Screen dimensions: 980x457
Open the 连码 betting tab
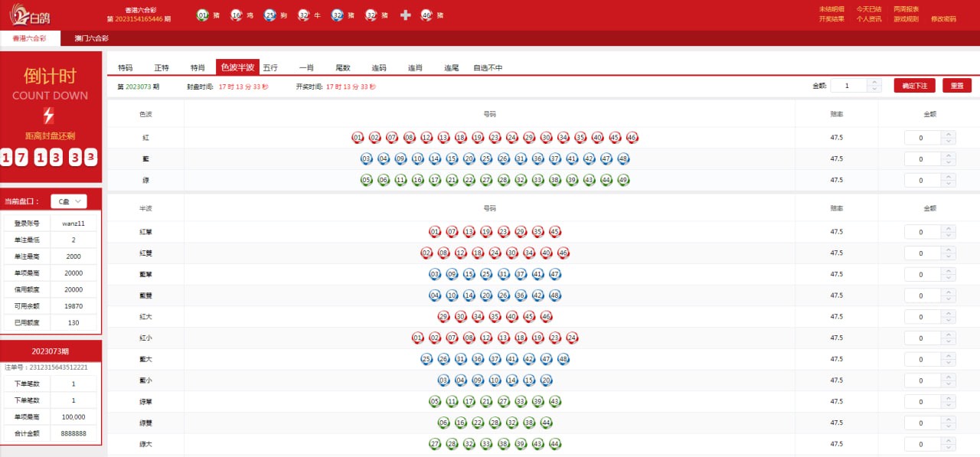click(x=379, y=67)
